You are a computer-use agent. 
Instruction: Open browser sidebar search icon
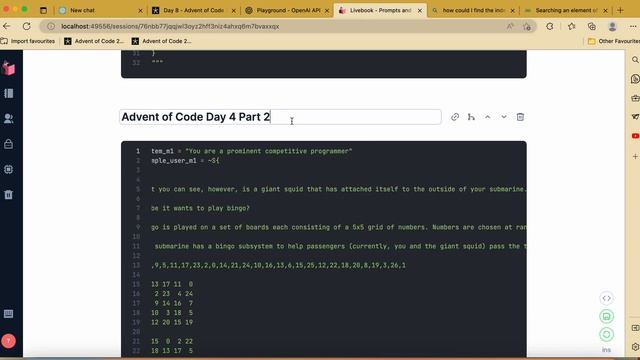pos(635,60)
